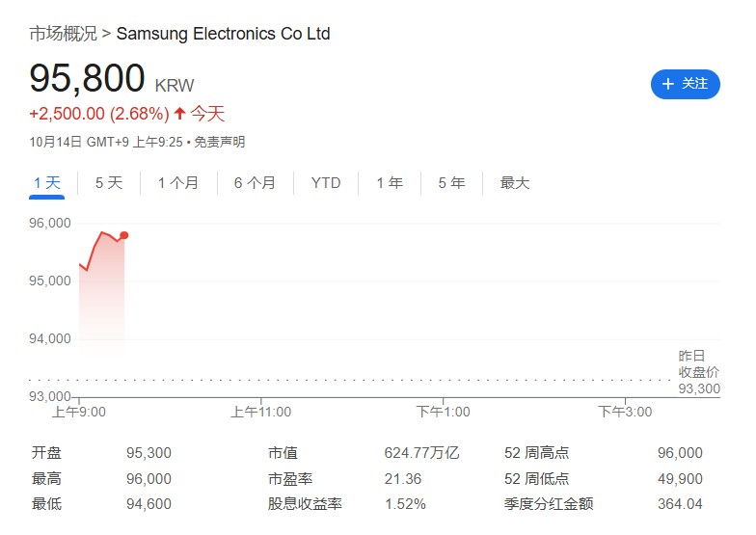Click the 股息收益率 label
756x535 pixels.
305,504
